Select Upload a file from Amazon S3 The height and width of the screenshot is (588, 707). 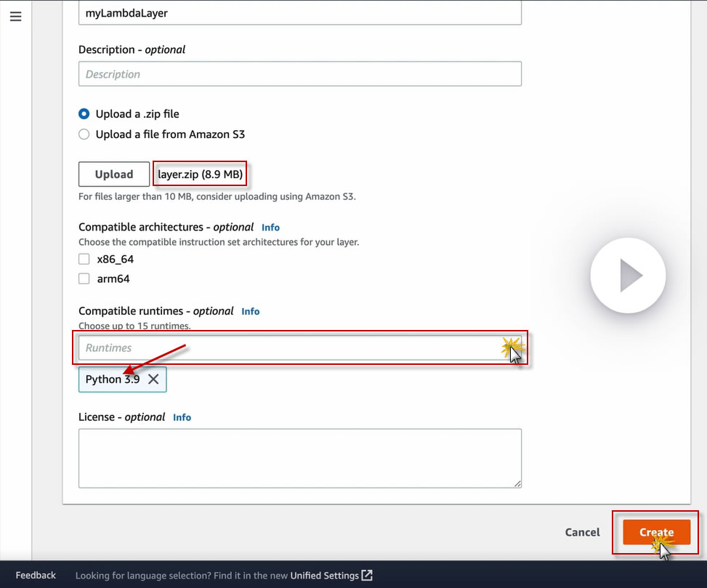pos(84,134)
